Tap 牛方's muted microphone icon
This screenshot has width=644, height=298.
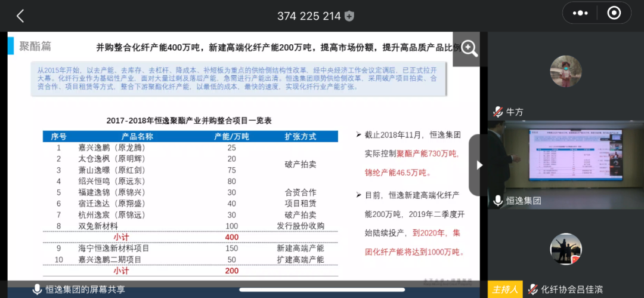point(498,112)
